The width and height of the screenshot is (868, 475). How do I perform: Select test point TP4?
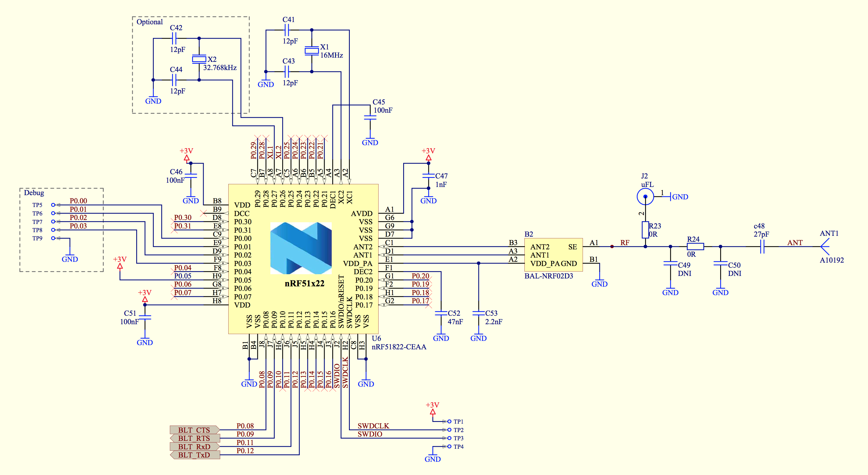point(449,446)
